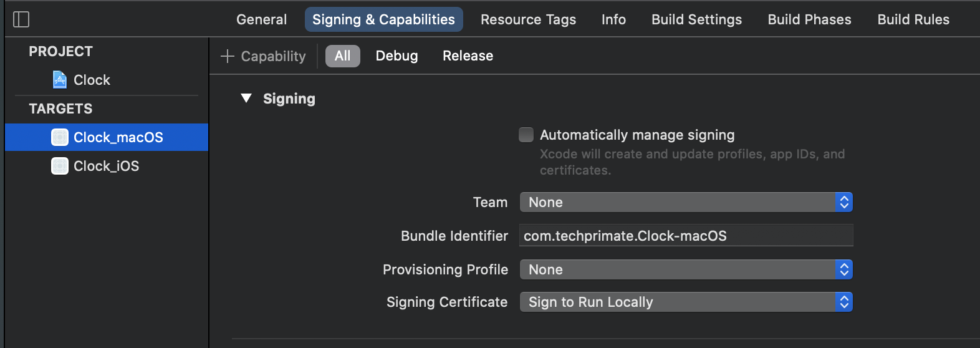Collapse the Signing section triangle

pyautogui.click(x=246, y=99)
